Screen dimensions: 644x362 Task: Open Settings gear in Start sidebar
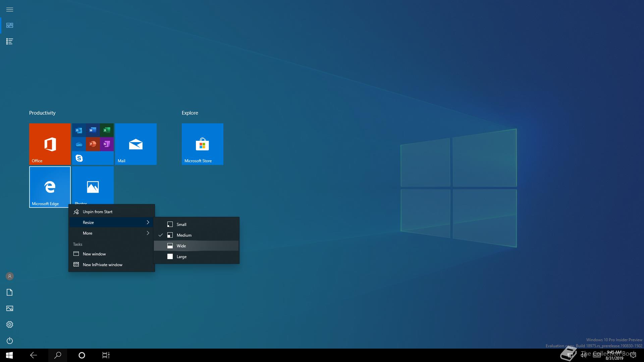(x=10, y=324)
